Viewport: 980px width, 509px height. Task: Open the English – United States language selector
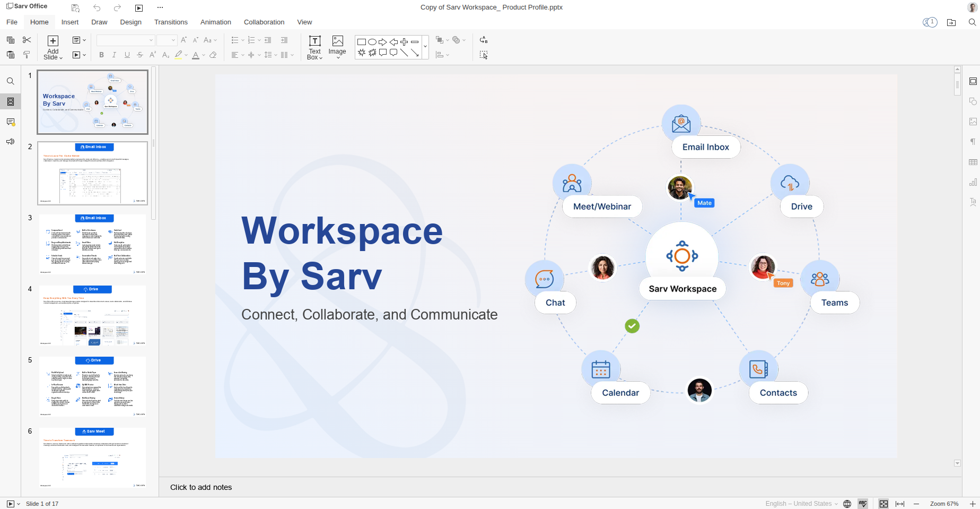click(799, 504)
